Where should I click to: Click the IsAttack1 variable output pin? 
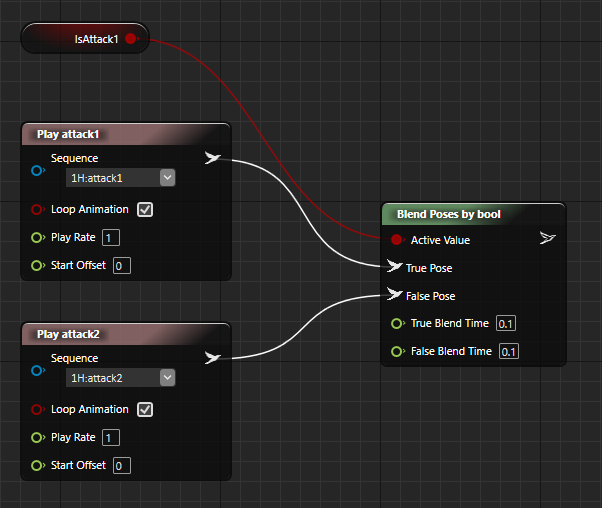[x=131, y=39]
